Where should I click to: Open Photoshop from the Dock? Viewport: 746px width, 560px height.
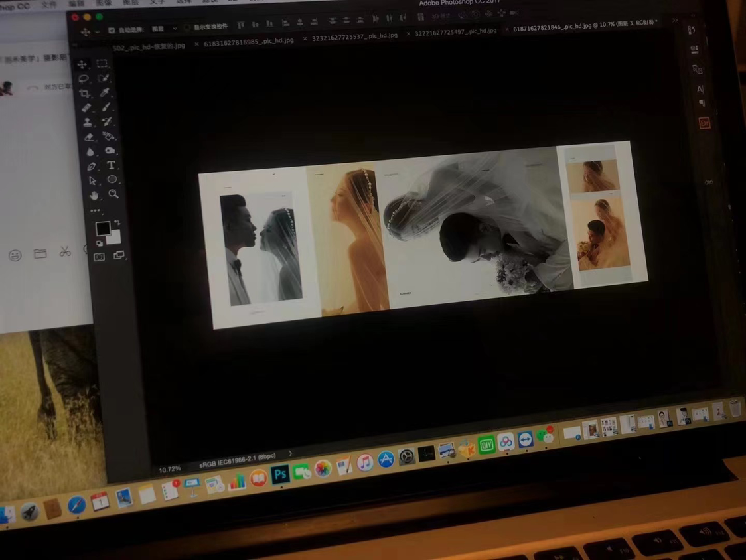pyautogui.click(x=280, y=474)
